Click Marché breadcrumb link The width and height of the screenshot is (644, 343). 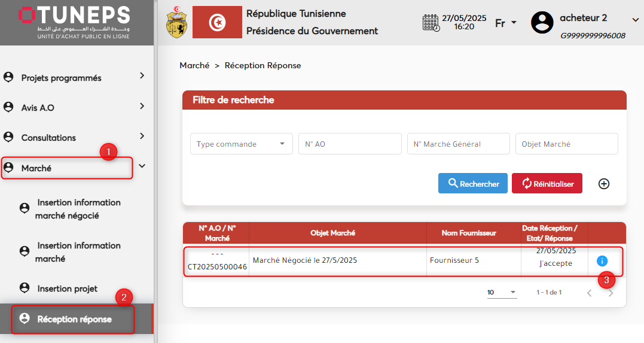click(x=194, y=65)
